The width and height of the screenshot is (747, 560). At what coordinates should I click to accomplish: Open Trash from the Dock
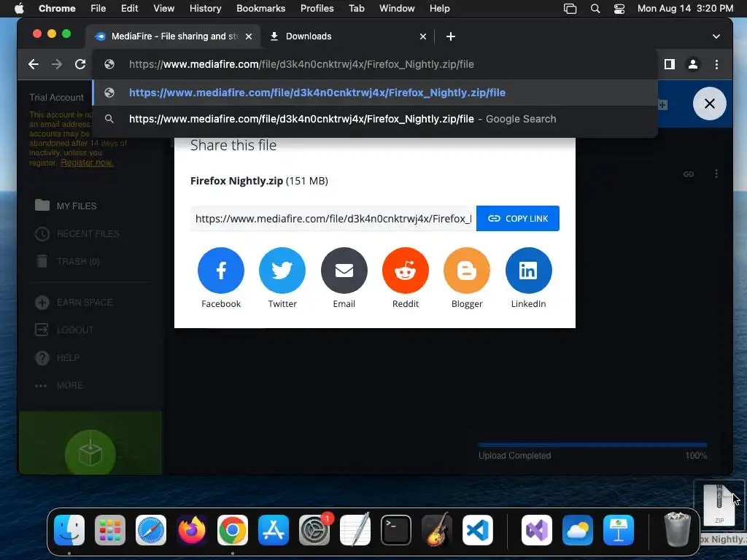tap(677, 529)
